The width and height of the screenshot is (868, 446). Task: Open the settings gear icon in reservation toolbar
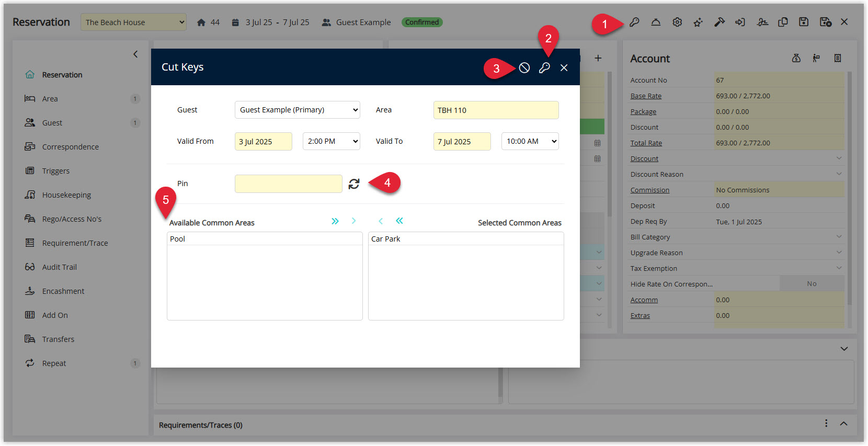coord(677,22)
